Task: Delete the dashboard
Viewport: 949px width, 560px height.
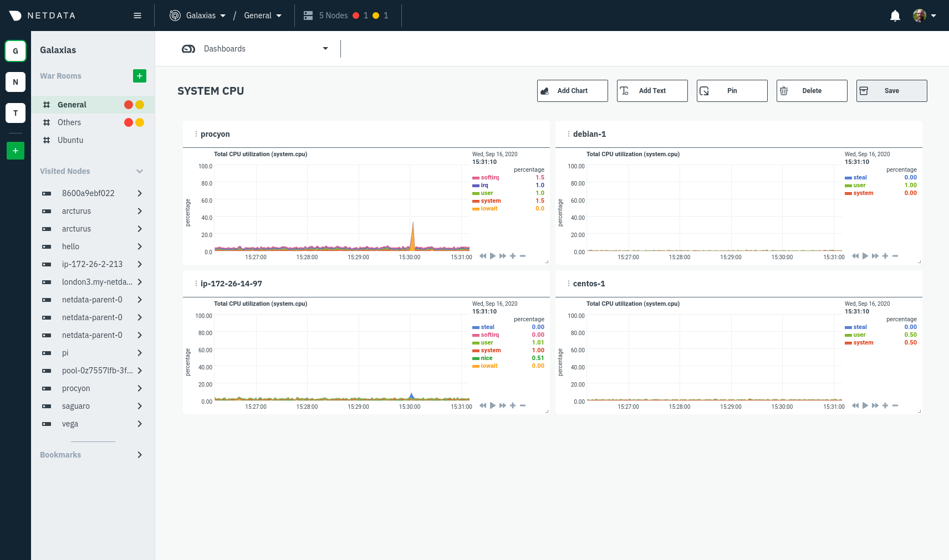Action: [x=812, y=91]
